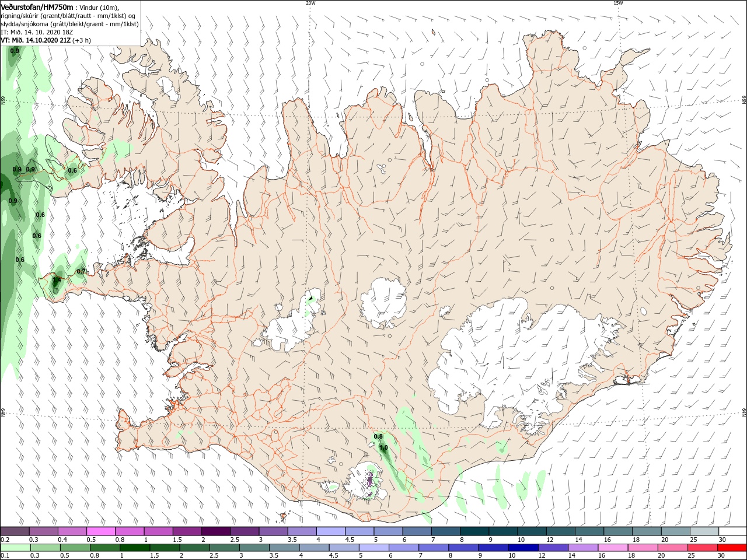The width and height of the screenshot is (747, 560).
Task: Click the dark mauve 0.2 snow legend swatch
Action: (x=15, y=531)
